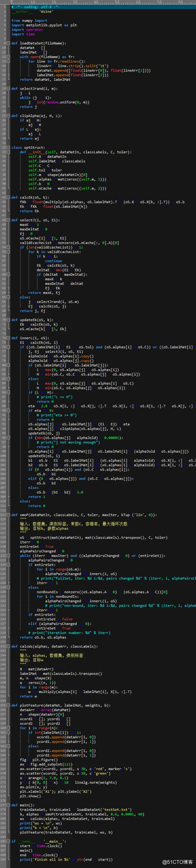This screenshot has width=196, height=868.
Task: Collapse the optStruct class fold marker
Action: (x=8, y=148)
